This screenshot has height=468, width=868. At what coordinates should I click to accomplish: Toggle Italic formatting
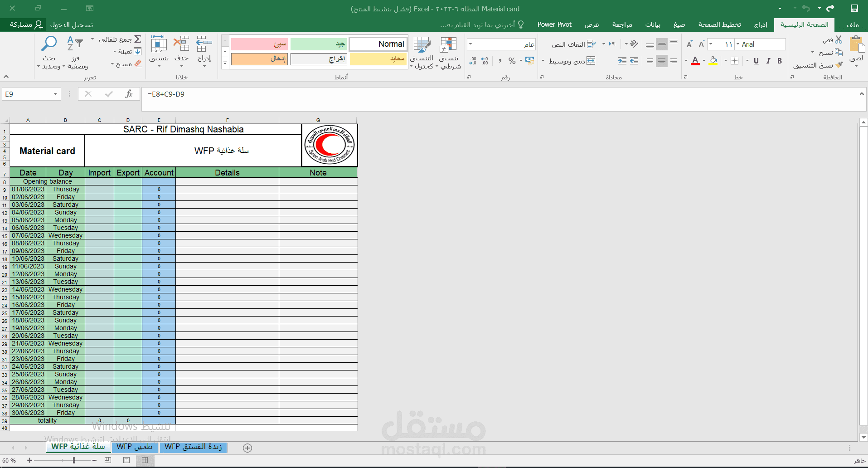[768, 61]
